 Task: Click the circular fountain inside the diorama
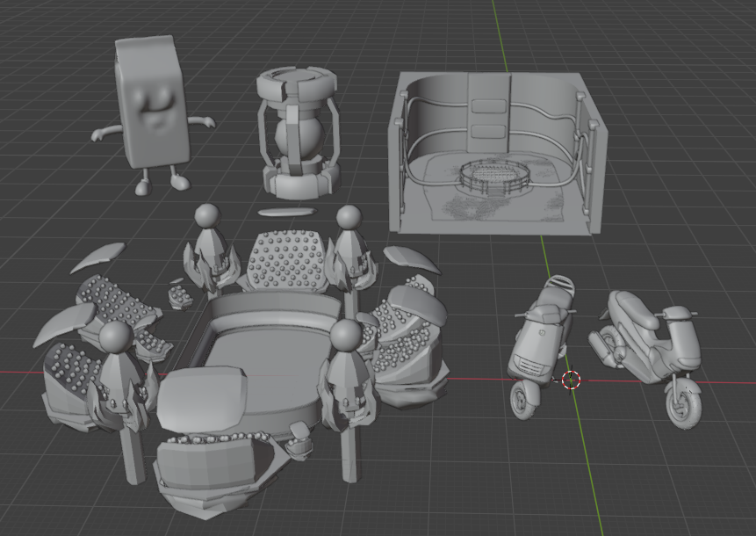pos(493,174)
